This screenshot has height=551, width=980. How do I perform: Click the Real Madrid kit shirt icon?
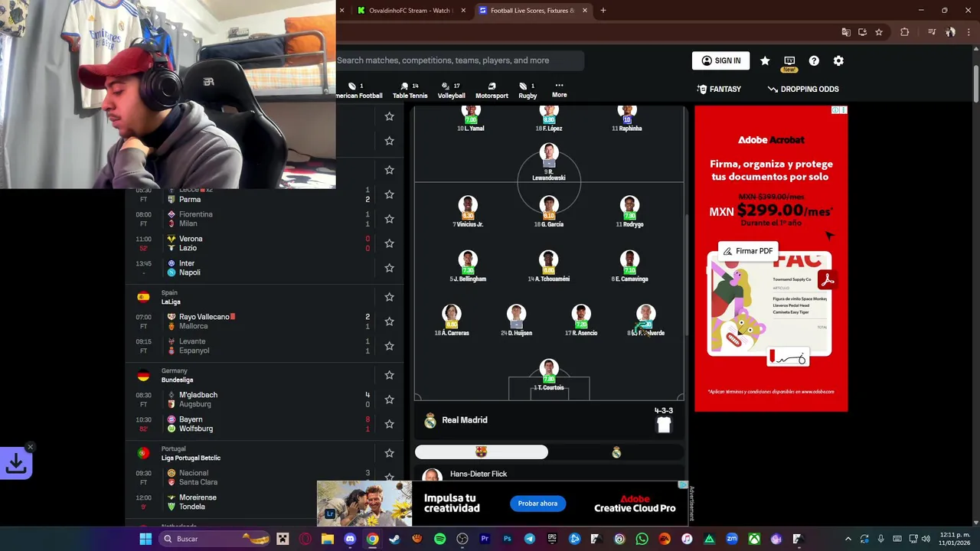coord(664,425)
